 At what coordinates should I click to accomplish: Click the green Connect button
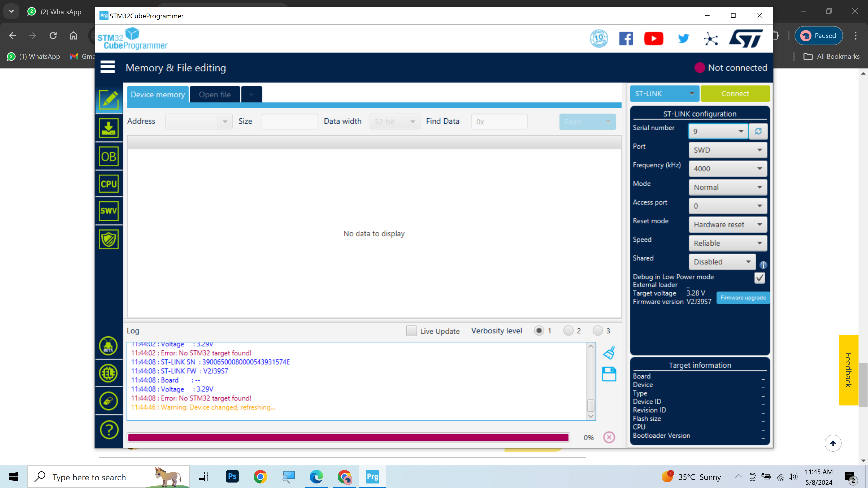tap(735, 93)
